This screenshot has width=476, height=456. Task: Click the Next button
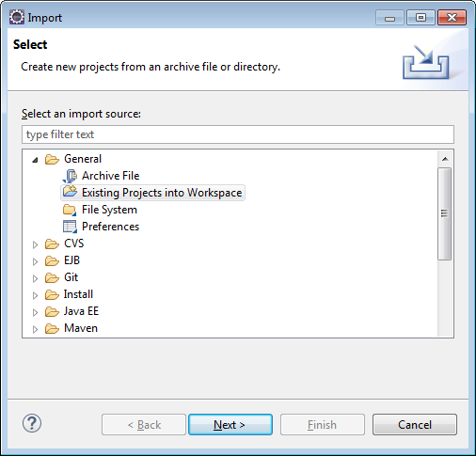click(230, 425)
